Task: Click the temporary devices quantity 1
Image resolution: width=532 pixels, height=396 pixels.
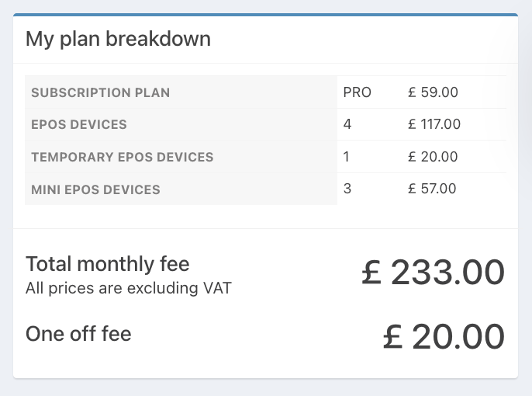Action: [x=346, y=157]
